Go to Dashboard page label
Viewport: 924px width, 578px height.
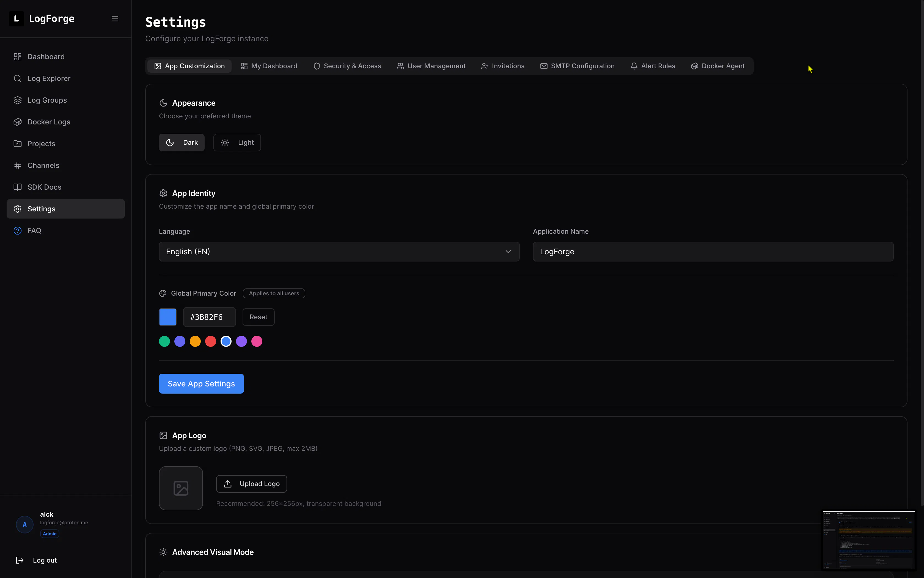coord(46,57)
